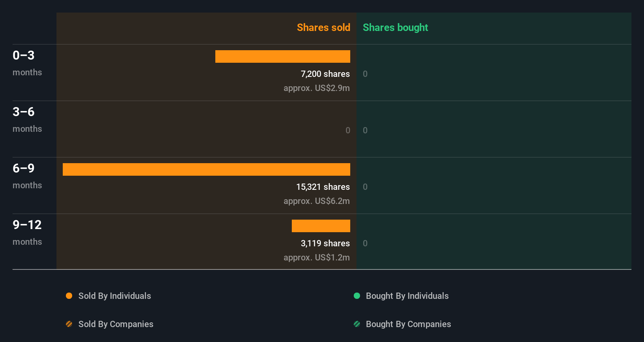Click the 6–9 months orange sold bar
The height and width of the screenshot is (342, 644).
[206, 169]
